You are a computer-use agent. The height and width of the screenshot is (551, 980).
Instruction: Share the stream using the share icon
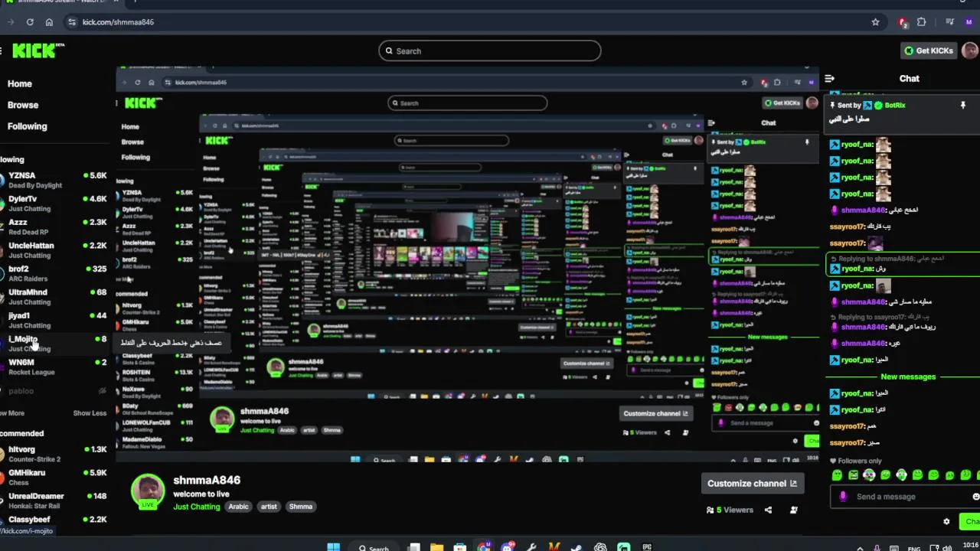[768, 510]
